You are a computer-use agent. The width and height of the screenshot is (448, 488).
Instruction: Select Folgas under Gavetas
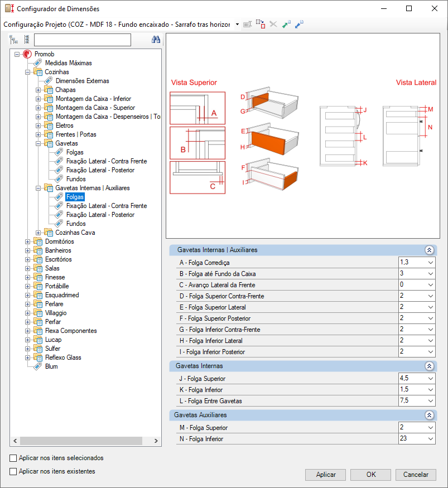(x=75, y=152)
